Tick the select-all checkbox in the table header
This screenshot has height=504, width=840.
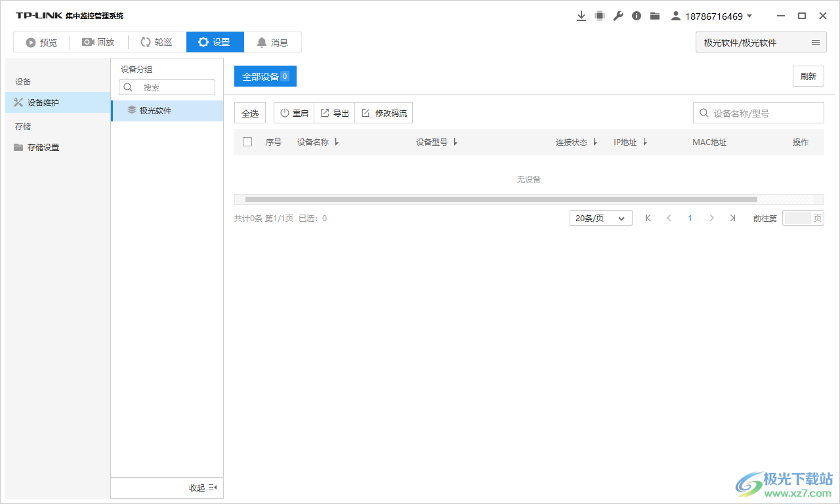[x=247, y=141]
